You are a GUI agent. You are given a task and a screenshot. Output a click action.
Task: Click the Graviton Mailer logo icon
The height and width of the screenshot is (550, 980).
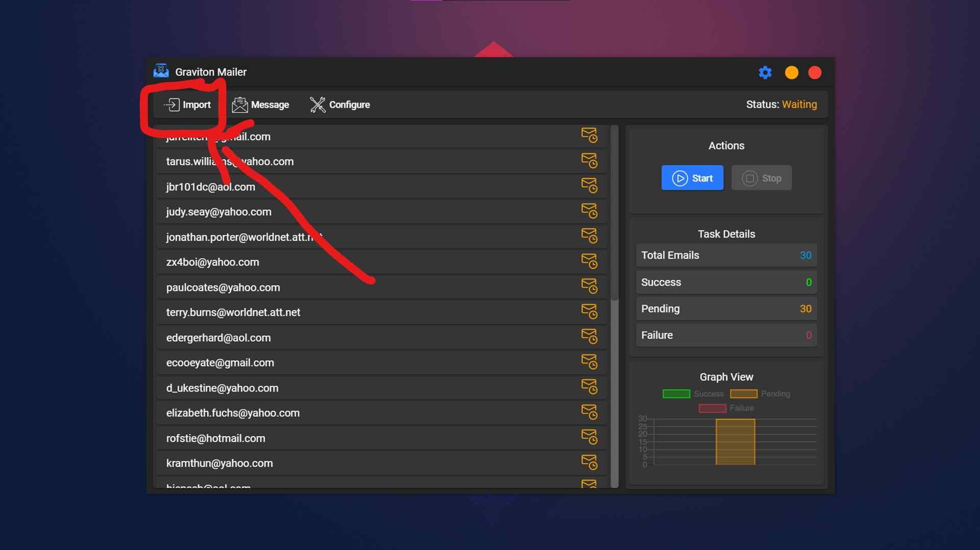coord(161,71)
